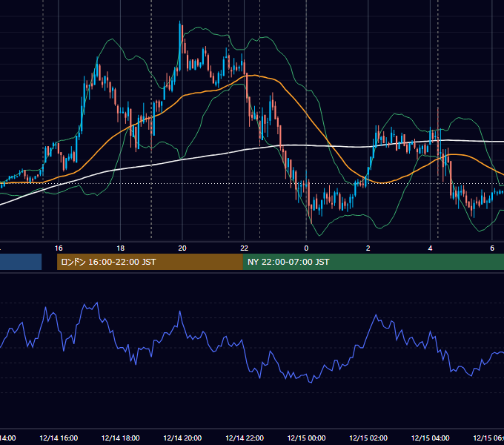
Task: Click the NY 22:00-07:00 JST session bar
Action: point(373,262)
